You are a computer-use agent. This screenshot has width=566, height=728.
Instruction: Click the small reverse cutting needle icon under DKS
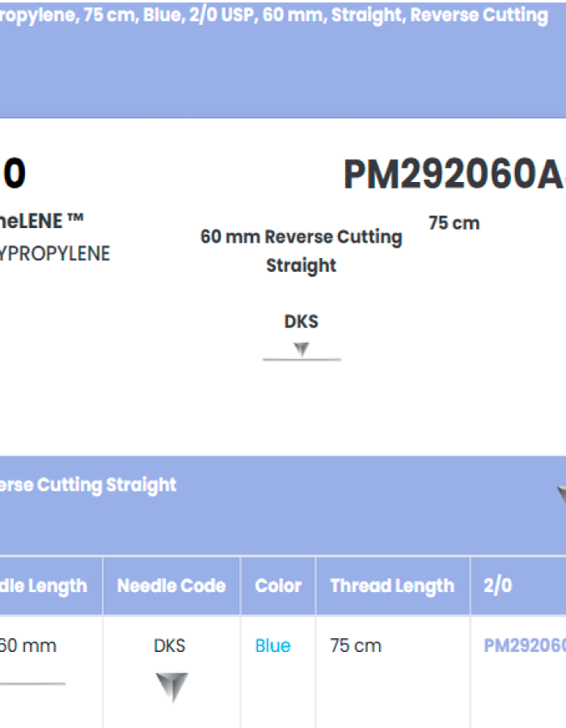tap(302, 349)
